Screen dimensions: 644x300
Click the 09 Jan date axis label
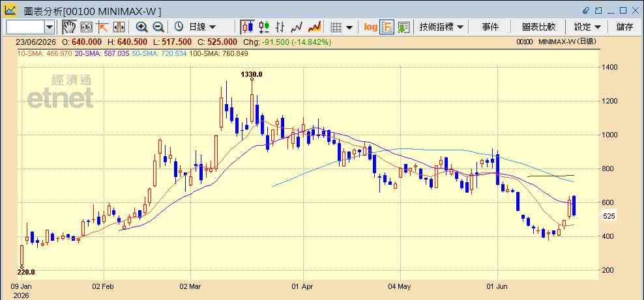coord(21,286)
